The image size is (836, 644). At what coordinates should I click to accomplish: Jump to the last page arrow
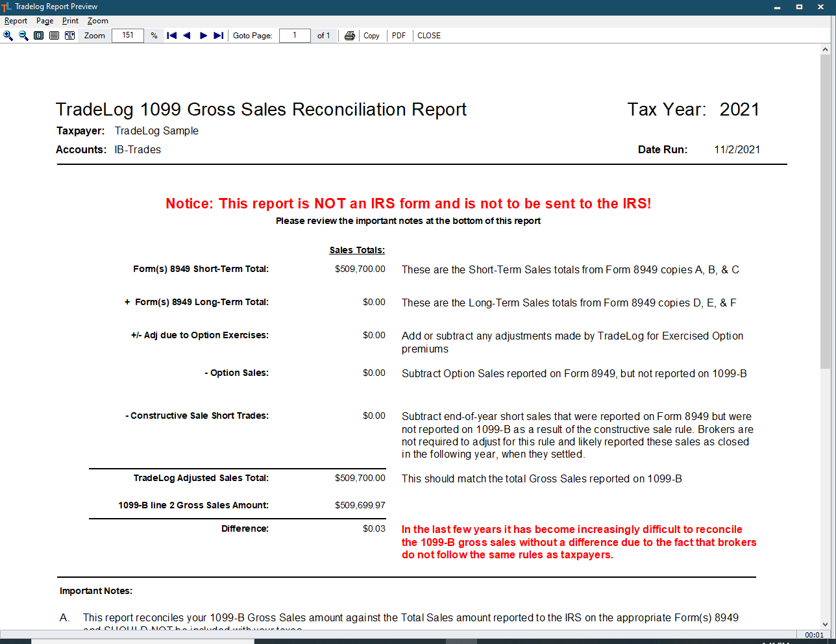(219, 36)
